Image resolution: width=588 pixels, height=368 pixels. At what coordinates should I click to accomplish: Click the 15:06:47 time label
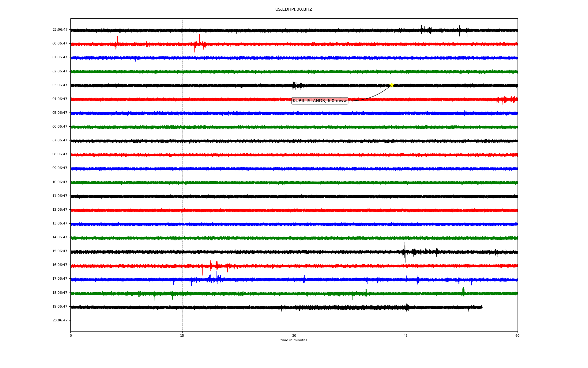[x=60, y=251]
